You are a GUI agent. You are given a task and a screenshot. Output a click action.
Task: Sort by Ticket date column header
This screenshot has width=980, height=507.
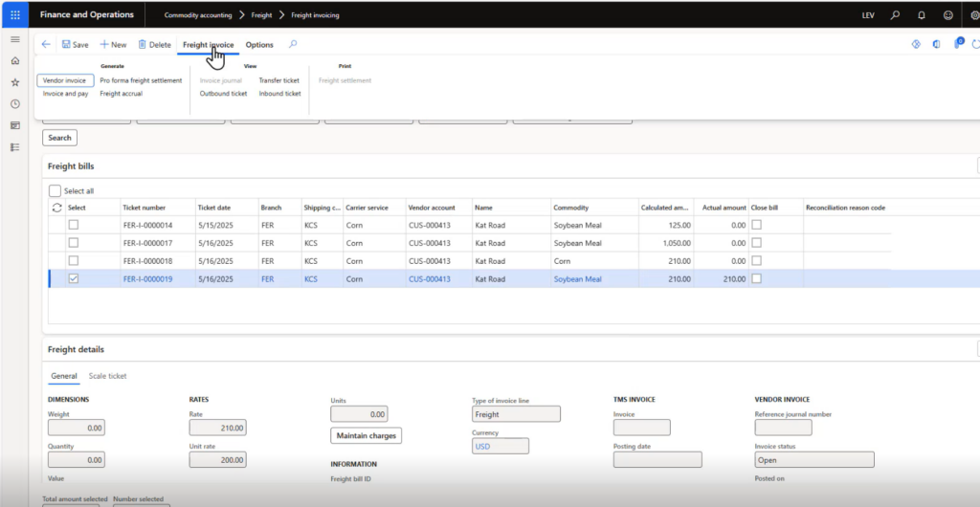[215, 208]
